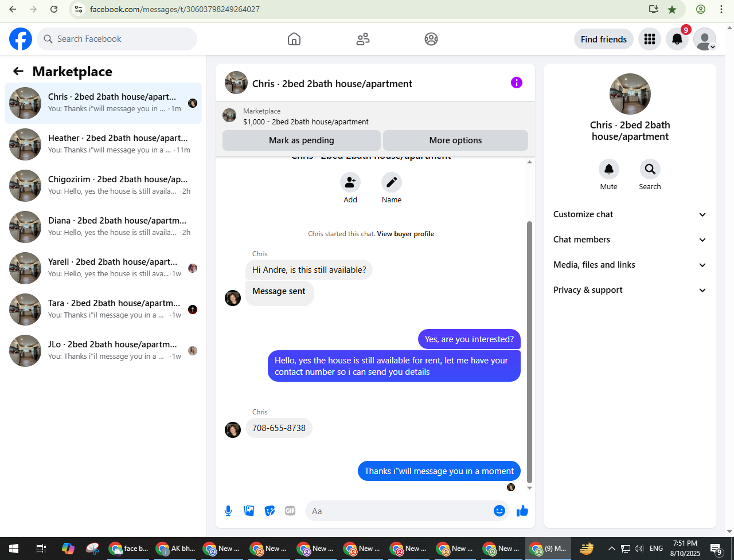This screenshot has width=734, height=560.
Task: Open More options for the listing
Action: click(455, 140)
